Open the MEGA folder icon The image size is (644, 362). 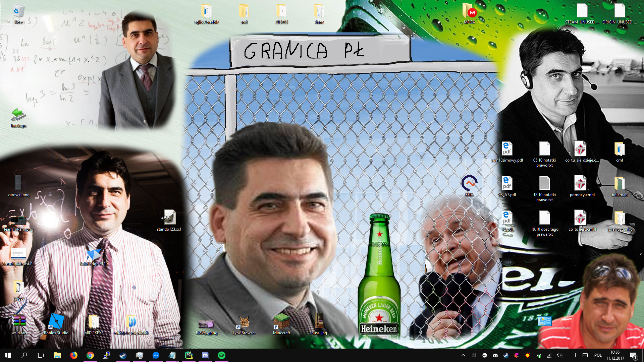click(x=469, y=11)
